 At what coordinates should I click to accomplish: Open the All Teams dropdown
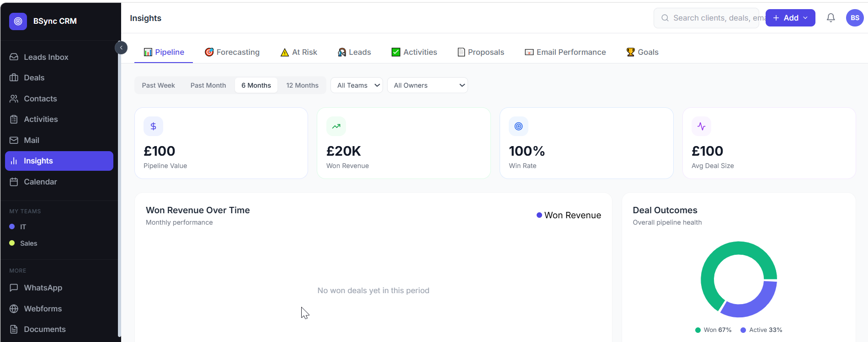tap(357, 85)
